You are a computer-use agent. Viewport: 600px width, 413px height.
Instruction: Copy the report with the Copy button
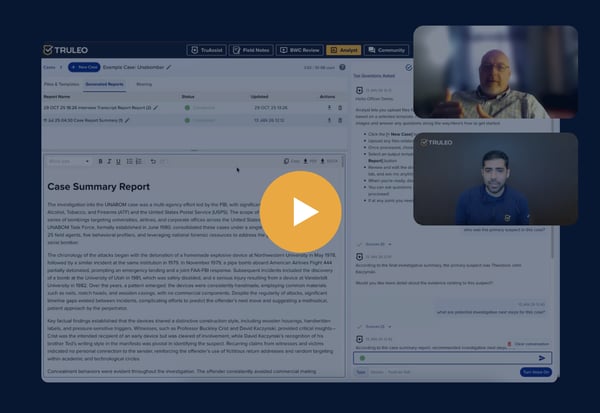pyautogui.click(x=292, y=161)
